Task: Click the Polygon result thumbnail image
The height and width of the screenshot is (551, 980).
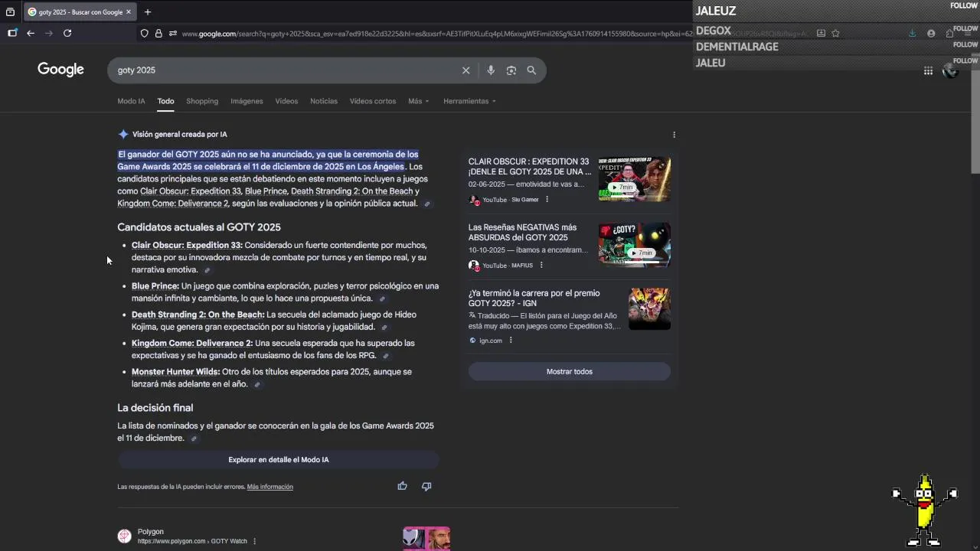Action: click(426, 539)
